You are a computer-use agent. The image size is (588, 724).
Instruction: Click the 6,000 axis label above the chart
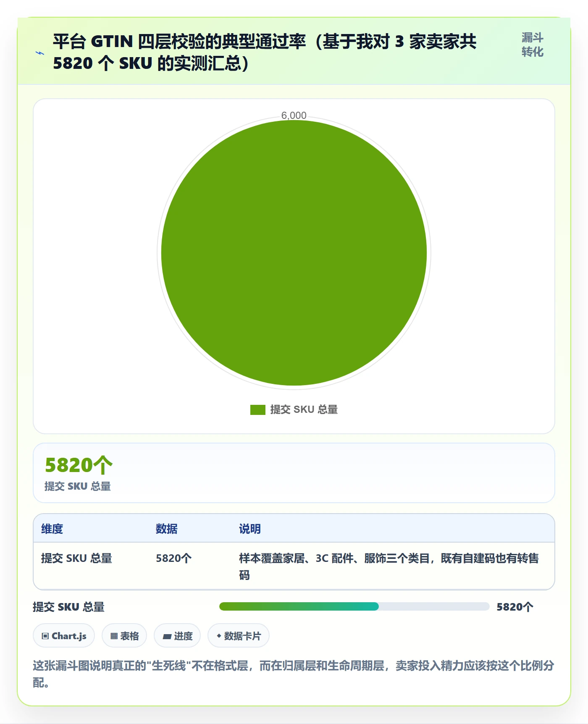click(x=294, y=115)
